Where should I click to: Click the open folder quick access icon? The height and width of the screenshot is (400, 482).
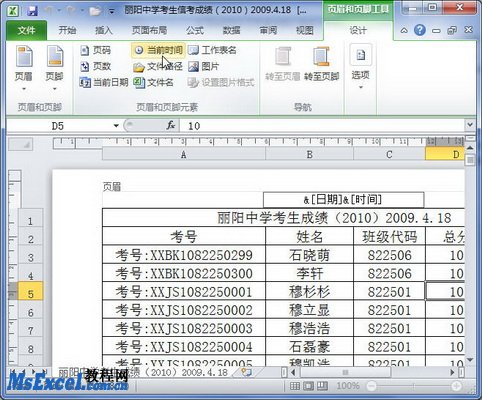pyautogui.click(x=95, y=11)
